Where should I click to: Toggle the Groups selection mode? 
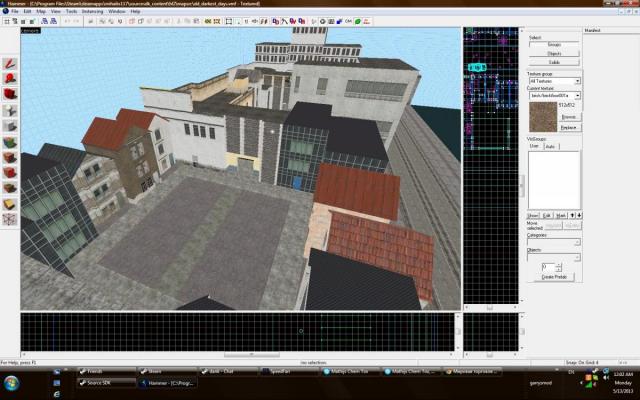coord(554,45)
